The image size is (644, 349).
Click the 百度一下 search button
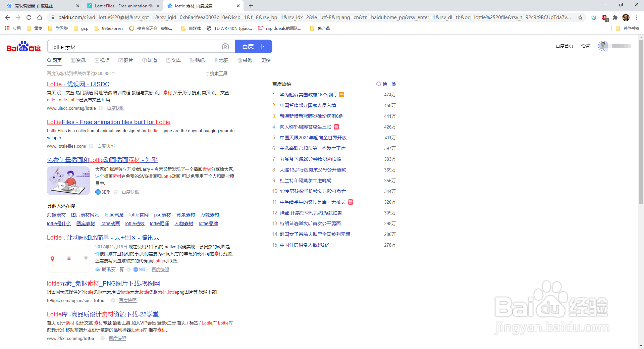[x=254, y=46]
